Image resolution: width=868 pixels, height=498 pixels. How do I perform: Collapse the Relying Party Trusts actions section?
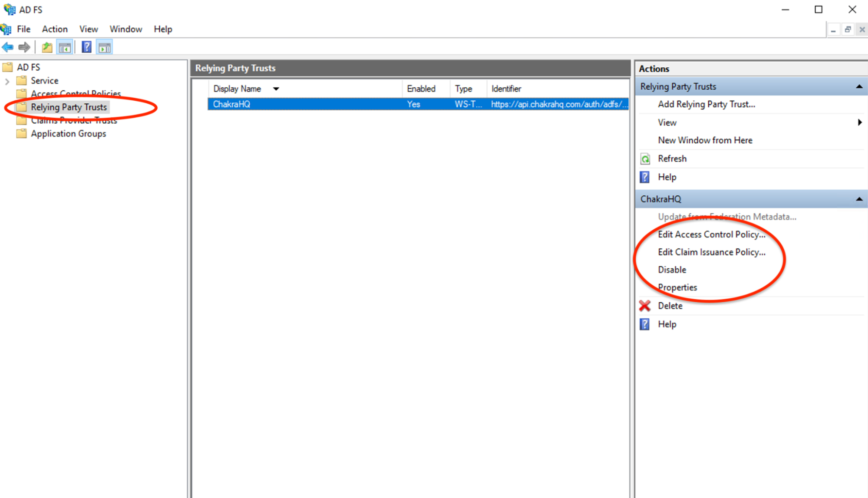[859, 87]
